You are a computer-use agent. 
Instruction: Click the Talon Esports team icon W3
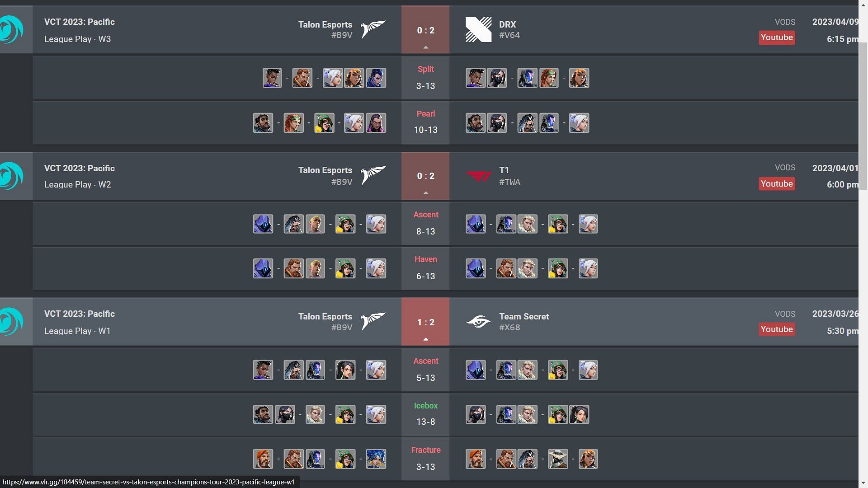[x=373, y=29]
